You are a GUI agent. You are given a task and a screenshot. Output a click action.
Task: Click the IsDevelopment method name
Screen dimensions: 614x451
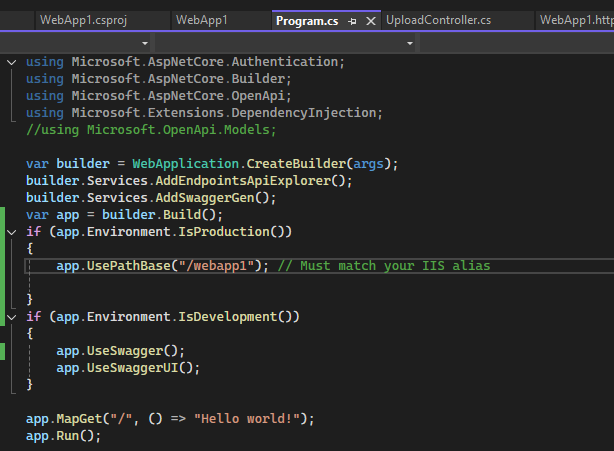click(x=228, y=317)
